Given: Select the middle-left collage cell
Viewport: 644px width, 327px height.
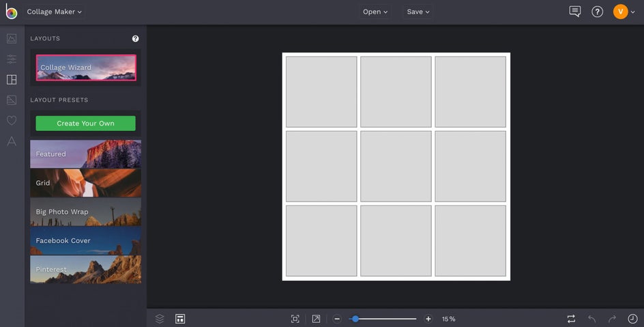Looking at the screenshot, I should pos(321,167).
